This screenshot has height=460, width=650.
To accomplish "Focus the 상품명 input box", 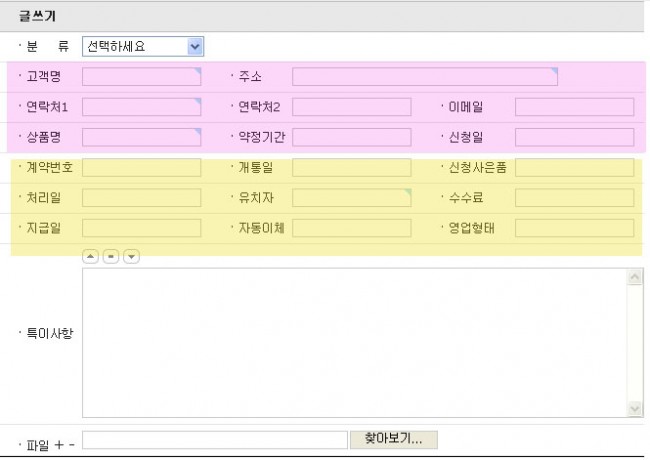I will coord(141,137).
